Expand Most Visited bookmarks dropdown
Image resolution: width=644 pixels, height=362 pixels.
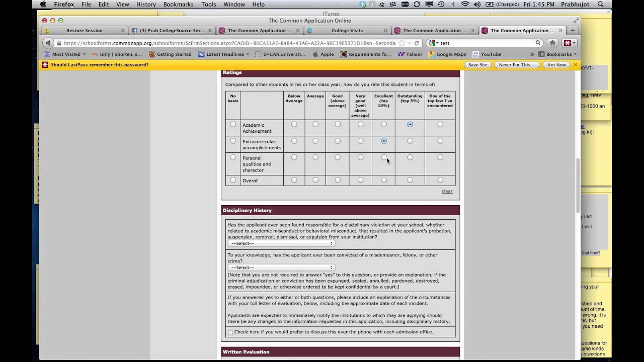(x=65, y=54)
